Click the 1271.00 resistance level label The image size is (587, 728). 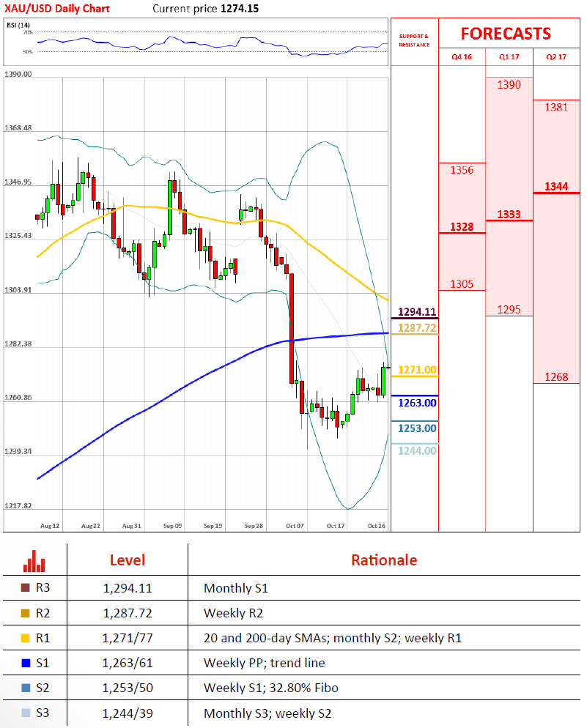click(417, 370)
